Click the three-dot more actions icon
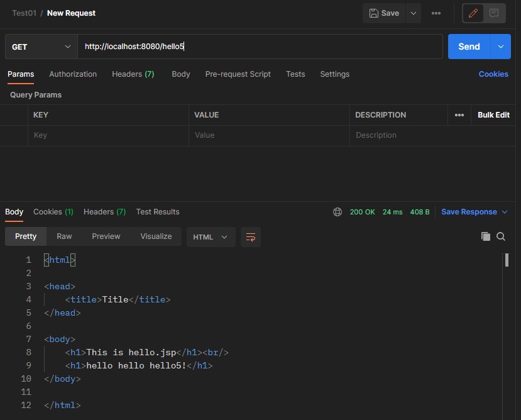 [x=436, y=13]
